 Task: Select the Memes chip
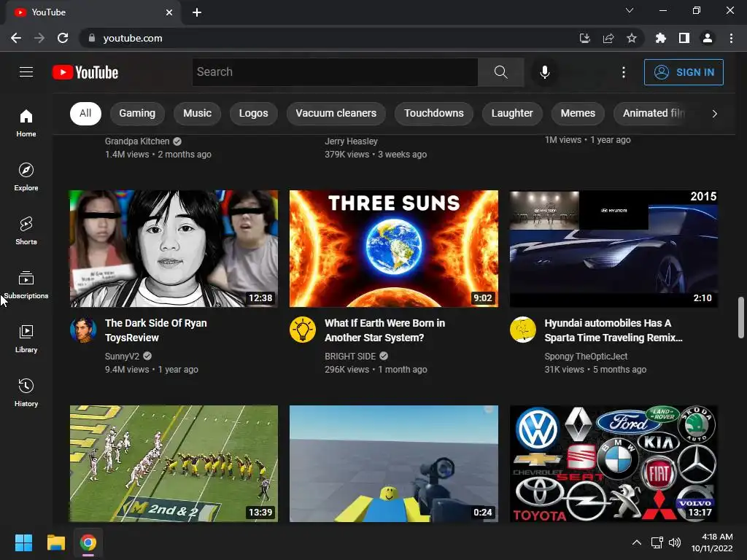tap(578, 113)
